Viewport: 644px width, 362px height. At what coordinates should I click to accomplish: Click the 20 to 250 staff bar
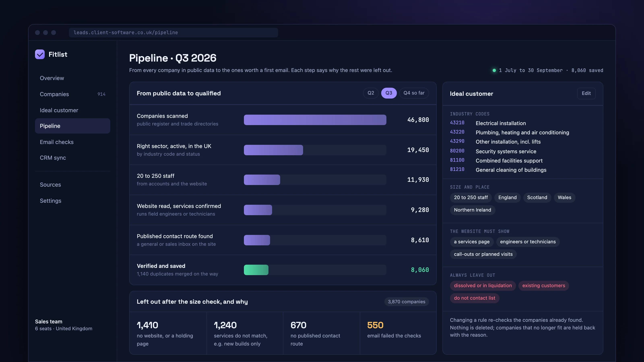(262, 180)
